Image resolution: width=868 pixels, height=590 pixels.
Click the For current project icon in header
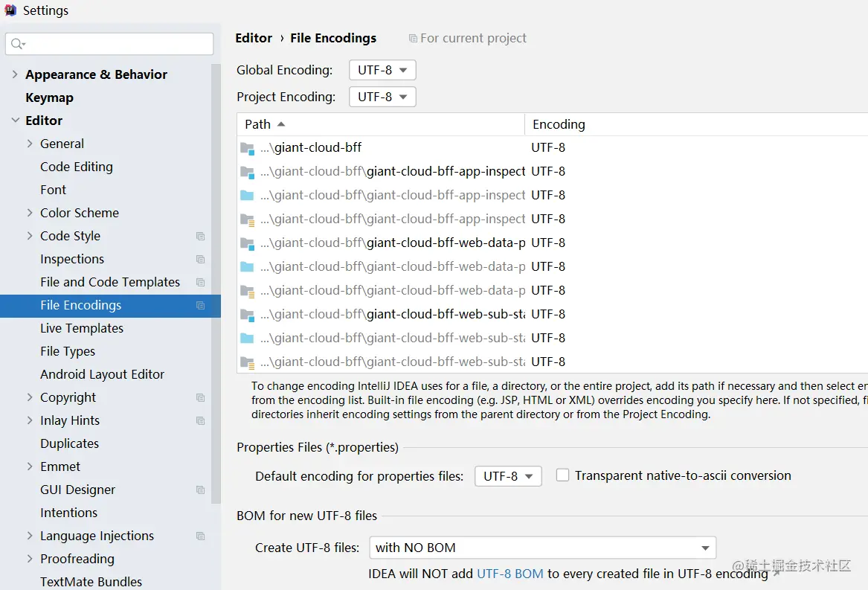pos(413,38)
